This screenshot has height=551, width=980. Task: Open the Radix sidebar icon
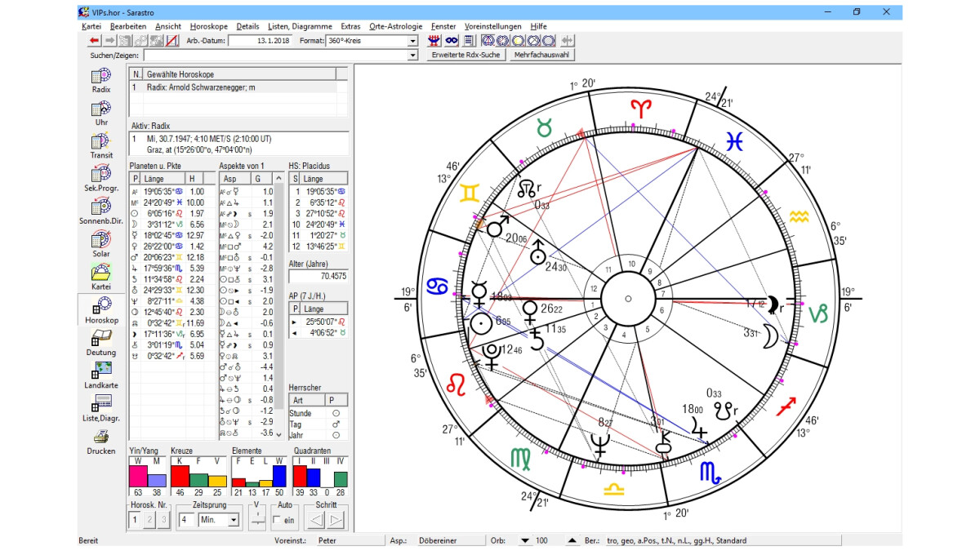pos(101,77)
